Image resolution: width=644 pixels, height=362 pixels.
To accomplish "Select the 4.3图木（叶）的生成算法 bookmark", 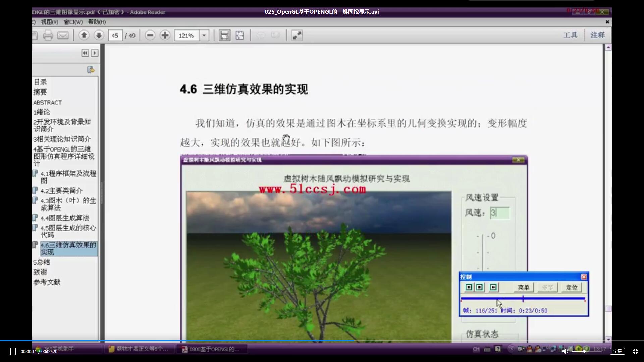I will (68, 204).
